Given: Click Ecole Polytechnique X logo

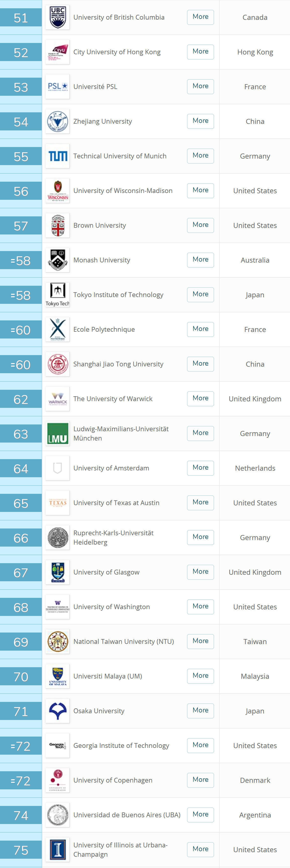Looking at the screenshot, I should [x=58, y=329].
